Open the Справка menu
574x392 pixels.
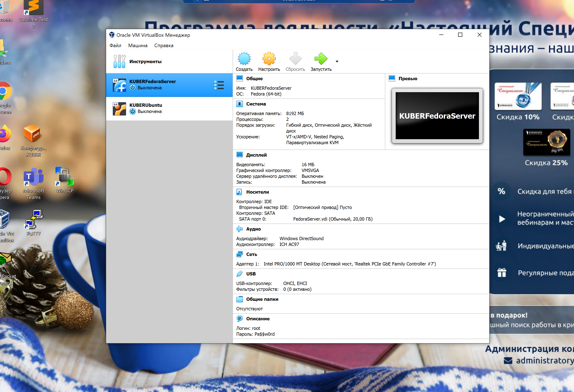[164, 45]
